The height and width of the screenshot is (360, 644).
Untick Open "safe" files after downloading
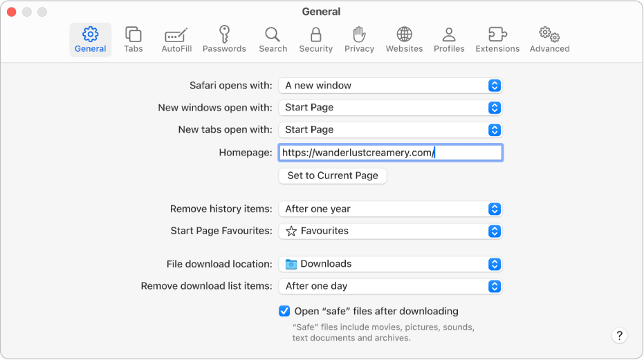tap(284, 311)
